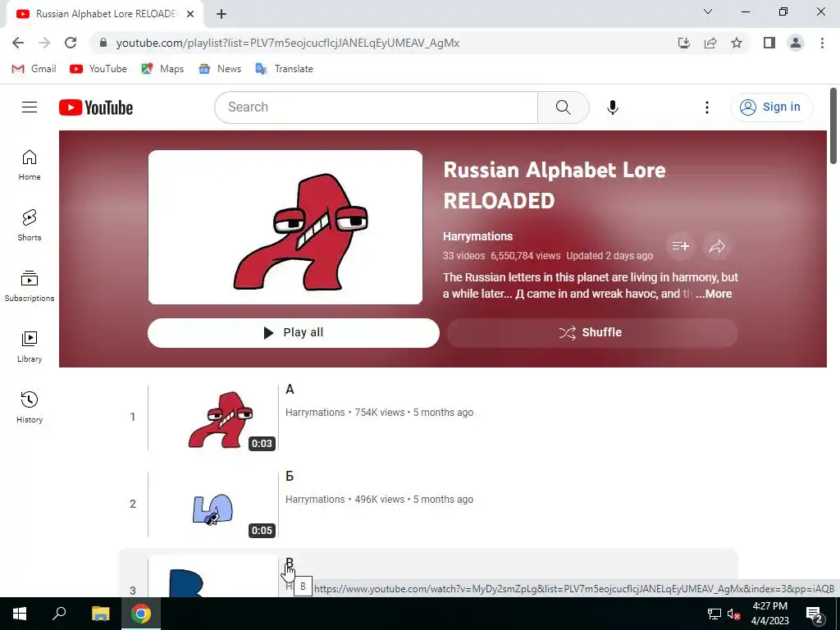
Task: Click the playlist cover thumbnail
Action: [x=285, y=227]
